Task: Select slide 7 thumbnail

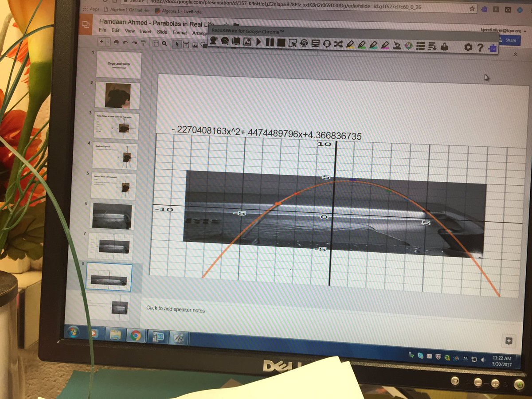Action: (110, 246)
